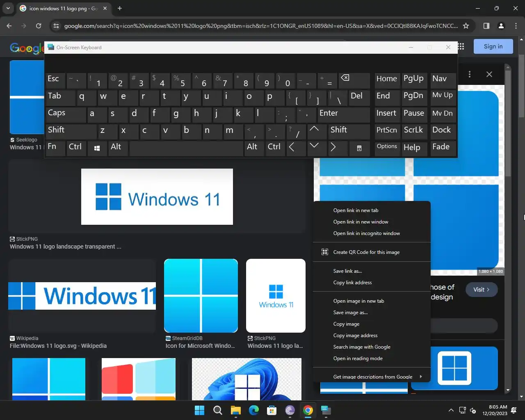Click the Dock key on keyboard
525x420 pixels.
[x=443, y=131]
